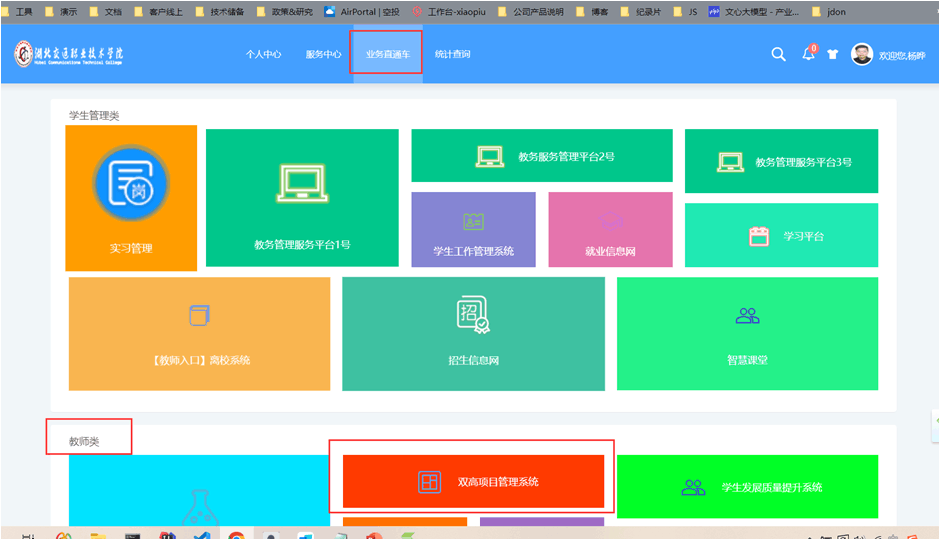Viewport: 940px width, 540px height.
Task: Open notifications via the bell icon
Action: pyautogui.click(x=808, y=55)
